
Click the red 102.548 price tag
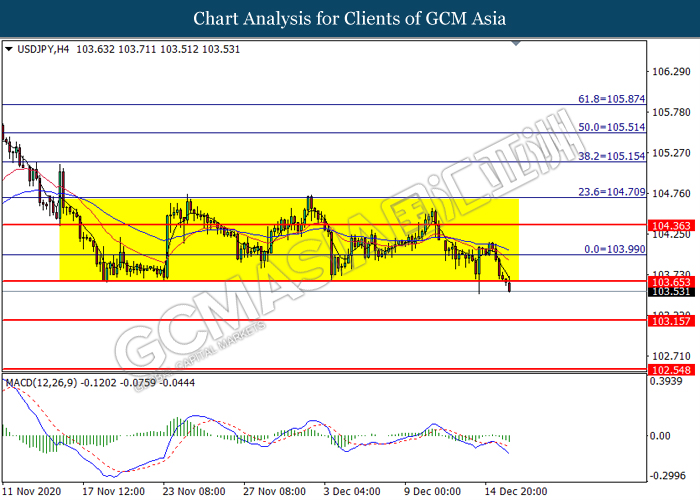pyautogui.click(x=671, y=370)
